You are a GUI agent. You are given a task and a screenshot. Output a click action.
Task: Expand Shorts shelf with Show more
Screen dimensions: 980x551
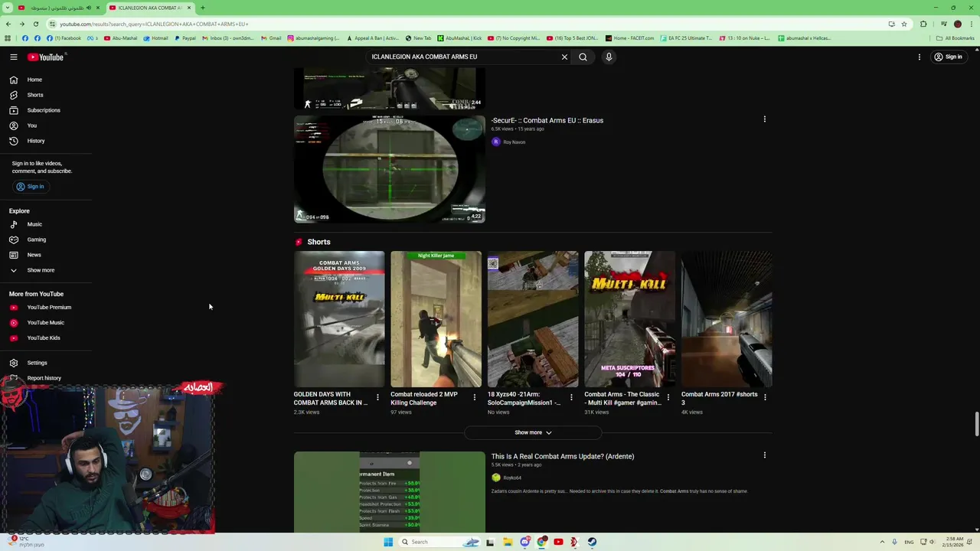(533, 432)
